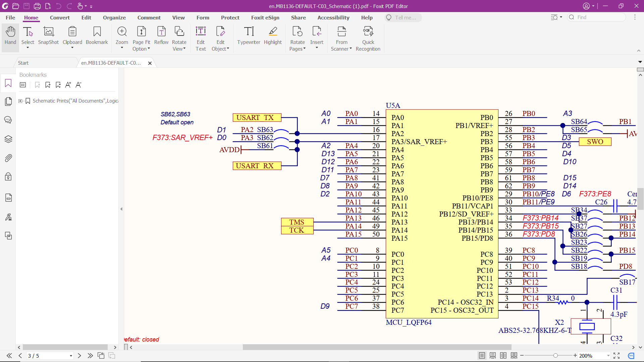Open the Attachments paperclip panel
This screenshot has width=644, height=362.
click(x=8, y=158)
